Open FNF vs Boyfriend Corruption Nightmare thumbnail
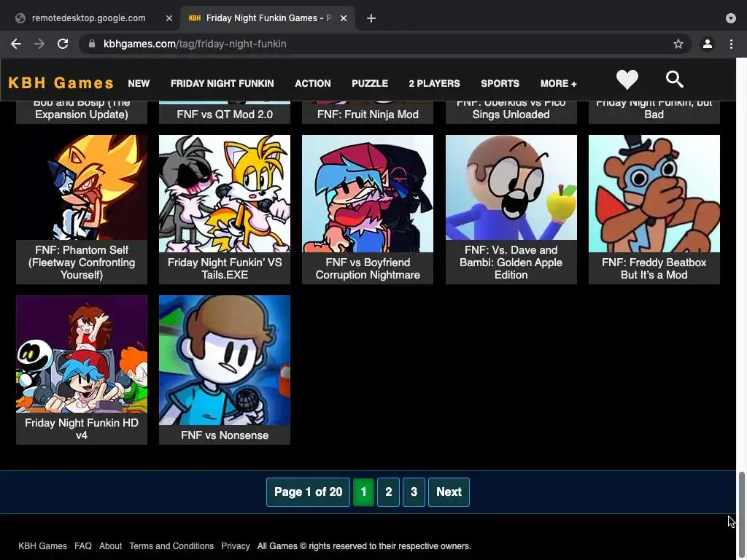 tap(368, 193)
